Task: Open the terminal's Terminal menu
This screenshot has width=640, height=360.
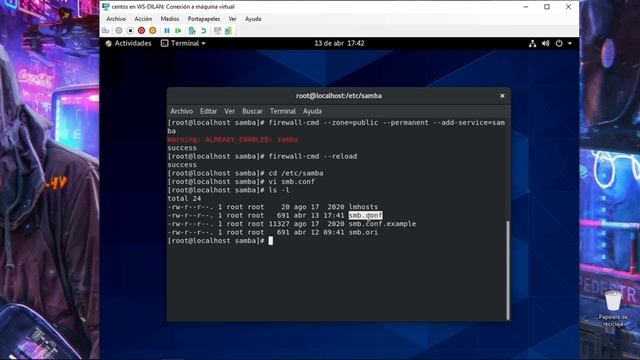Action: (x=282, y=111)
